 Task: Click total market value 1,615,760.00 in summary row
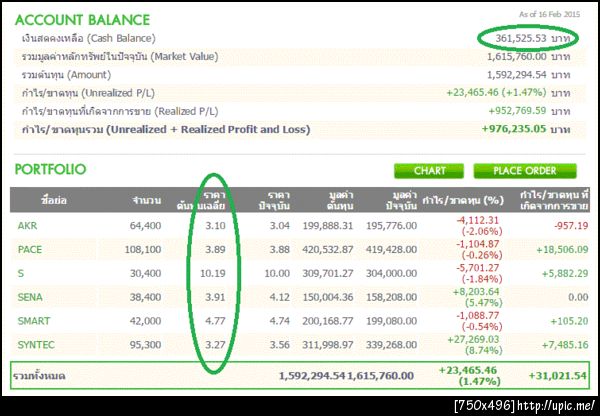point(380,376)
